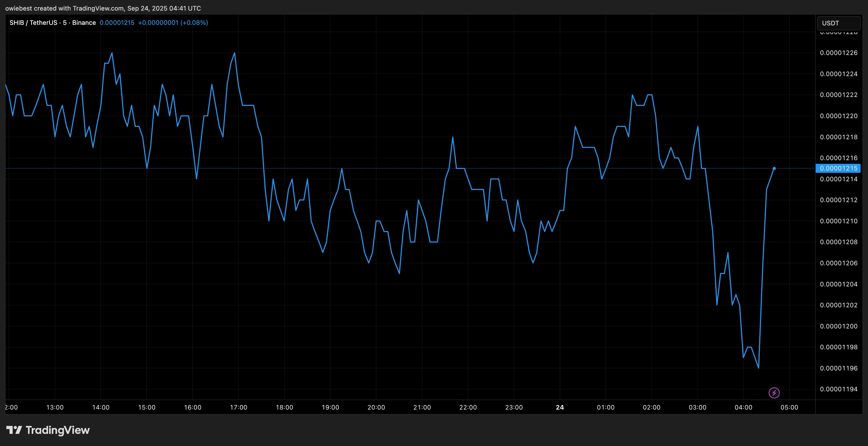
Task: Click the 0.00001208 price scale label
Action: pyautogui.click(x=838, y=242)
